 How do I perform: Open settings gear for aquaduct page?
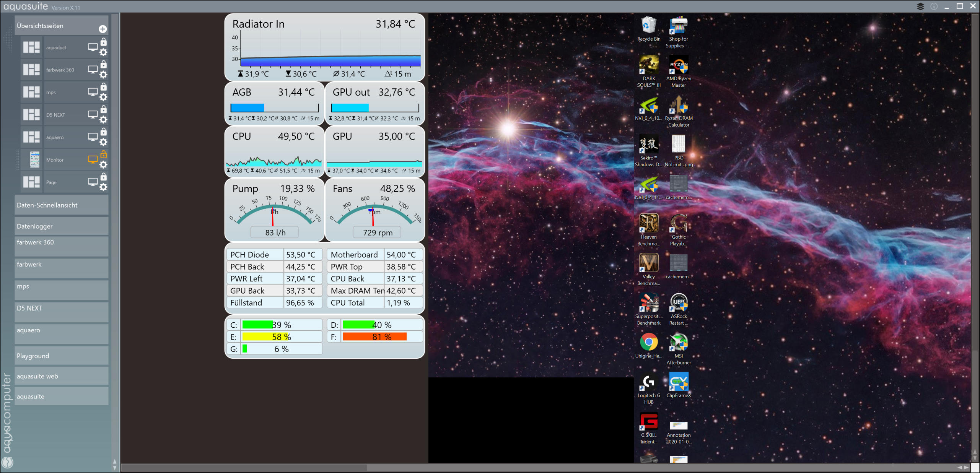(103, 52)
